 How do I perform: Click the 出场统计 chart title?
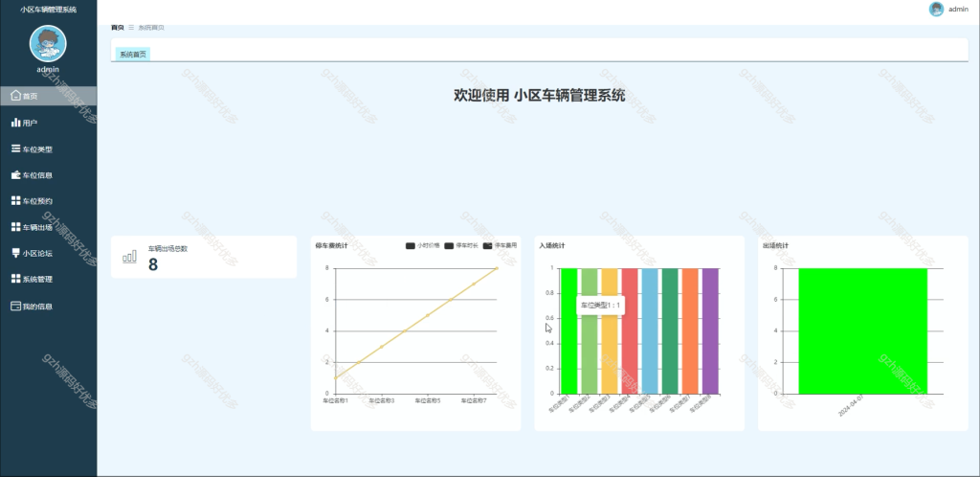[773, 246]
